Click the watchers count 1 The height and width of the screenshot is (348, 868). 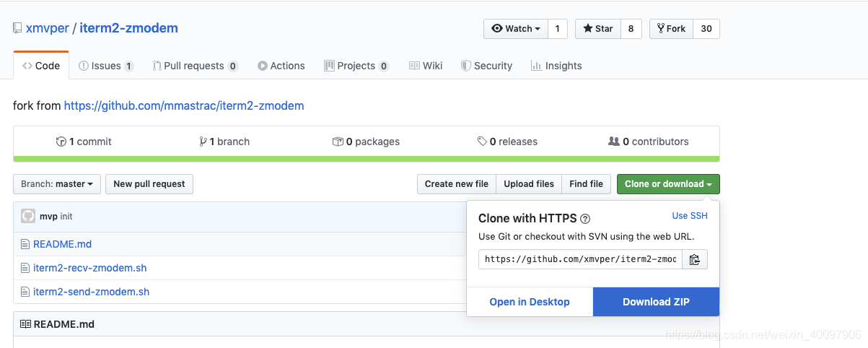(558, 29)
